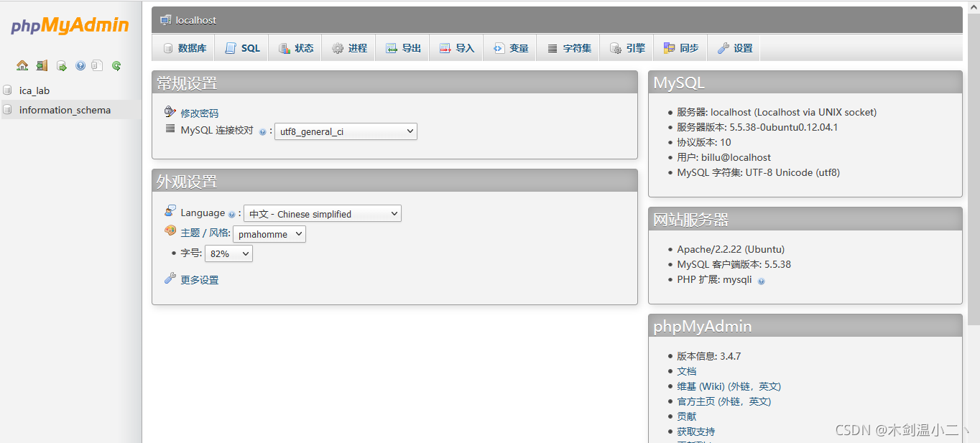Reload navigation frame with green arrow icon
The image size is (980, 443).
pos(116,65)
